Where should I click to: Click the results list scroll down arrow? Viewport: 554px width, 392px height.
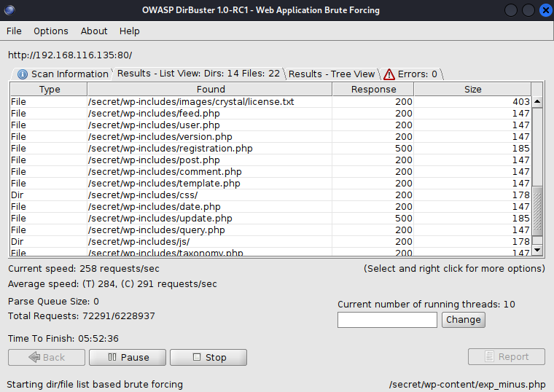(x=537, y=250)
